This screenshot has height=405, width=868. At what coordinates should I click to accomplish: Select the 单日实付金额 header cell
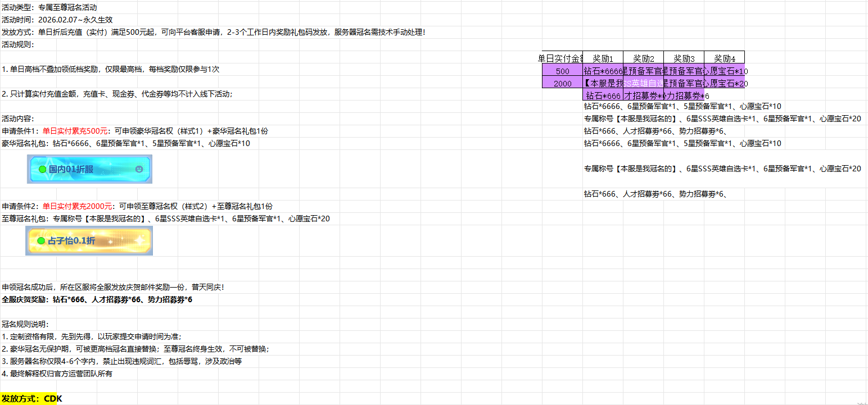pyautogui.click(x=562, y=58)
